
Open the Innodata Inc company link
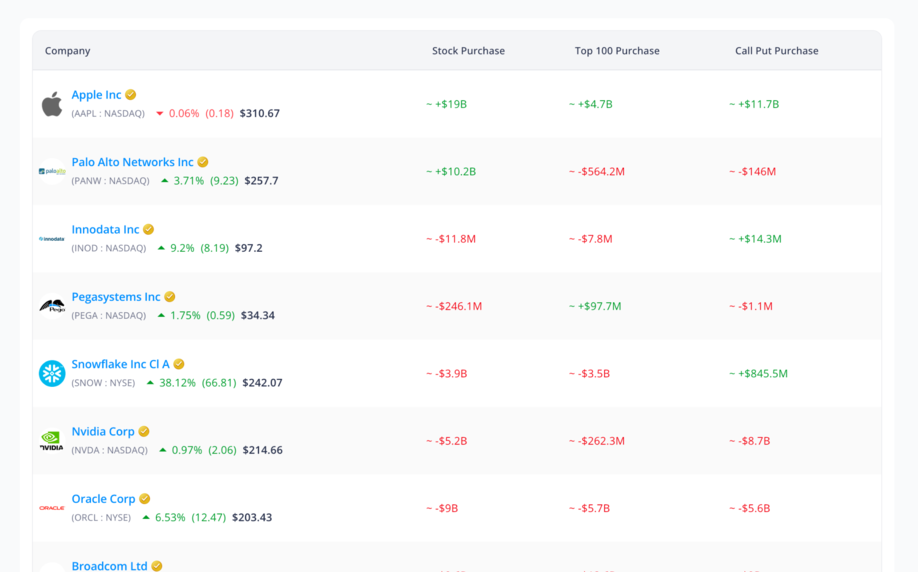(x=105, y=230)
